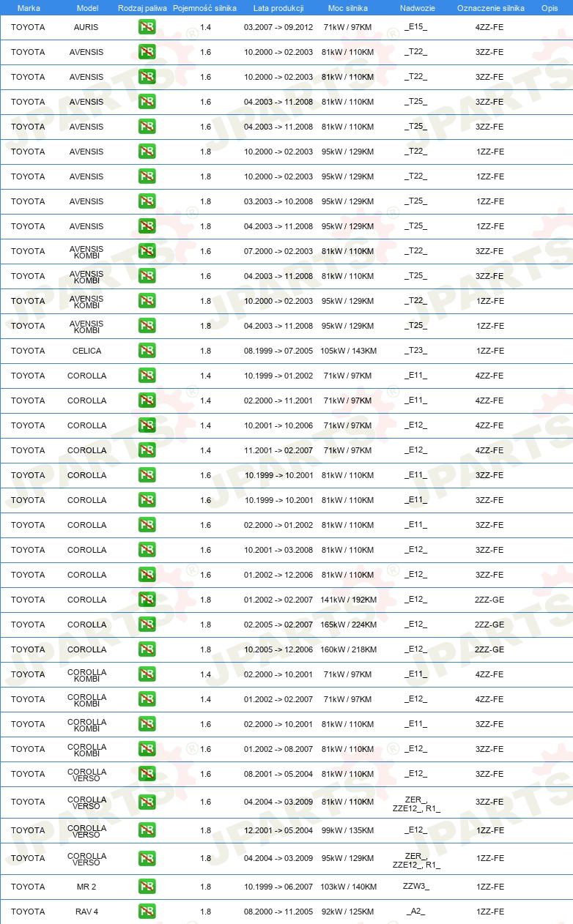This screenshot has width=573, height=924.
Task: Select the MR 2 model cell
Action: pyautogui.click(x=86, y=887)
